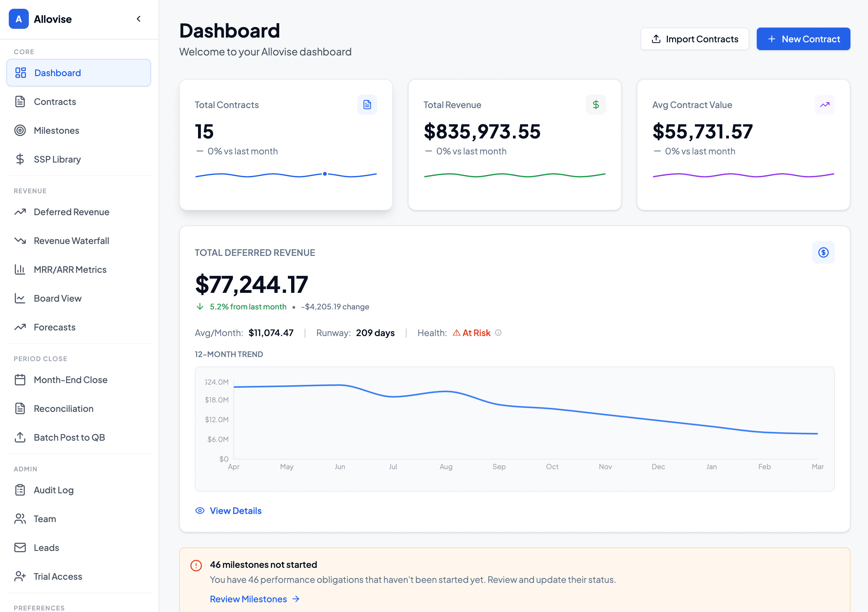Click the Forecasts trend icon
The image size is (868, 612).
(x=21, y=327)
